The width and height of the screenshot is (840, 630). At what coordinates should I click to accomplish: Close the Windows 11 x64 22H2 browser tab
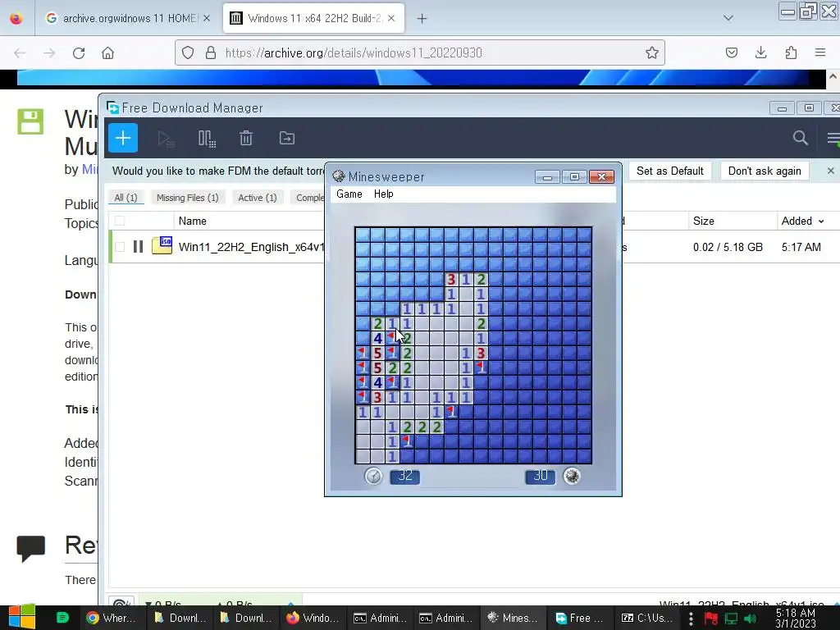pyautogui.click(x=391, y=18)
